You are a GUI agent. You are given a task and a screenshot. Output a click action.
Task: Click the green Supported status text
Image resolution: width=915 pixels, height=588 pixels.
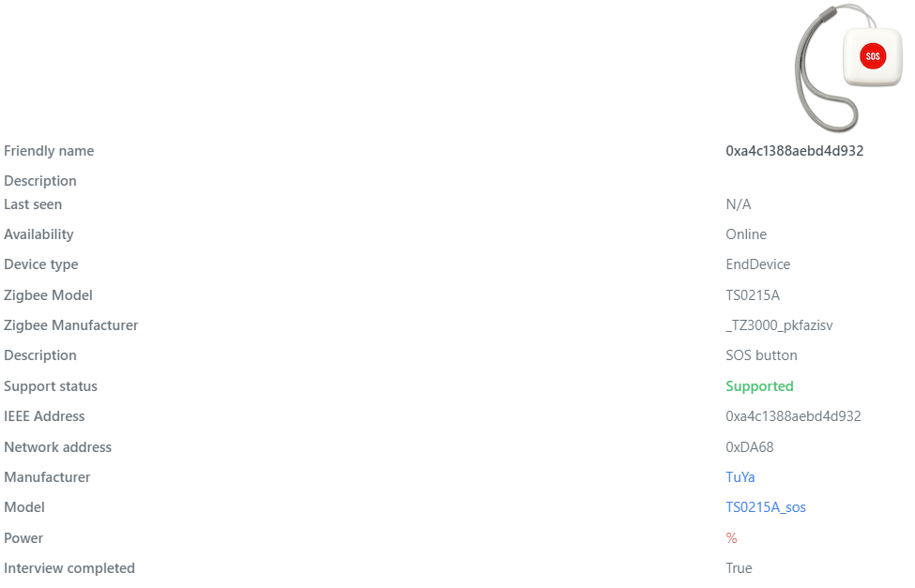point(759,385)
